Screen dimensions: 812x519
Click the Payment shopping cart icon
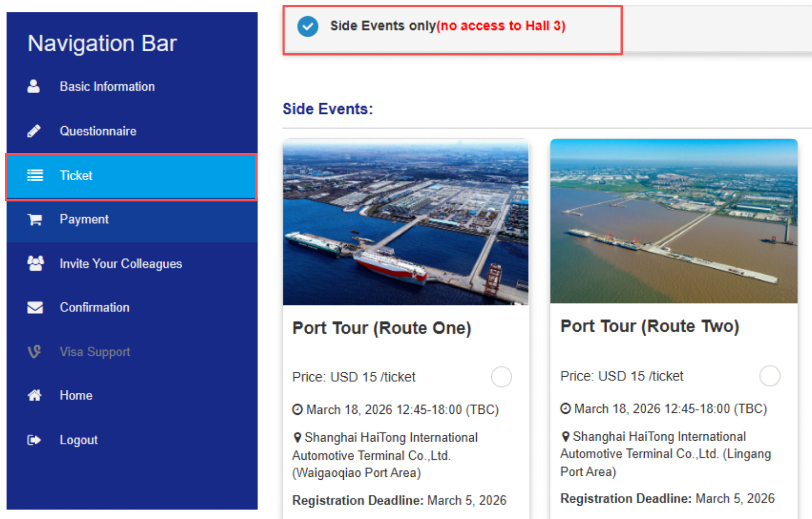tap(35, 220)
